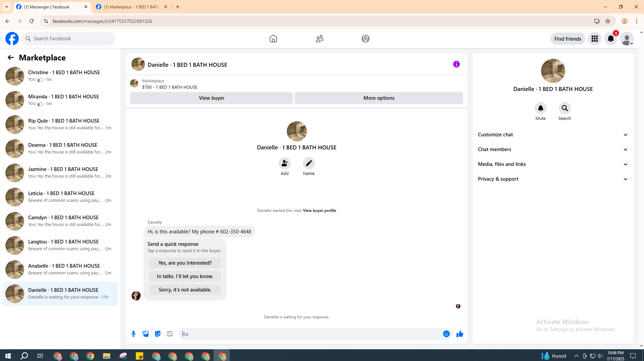Open the Windows Start menu
Viewport: 644px width, 361px height.
(x=8, y=356)
